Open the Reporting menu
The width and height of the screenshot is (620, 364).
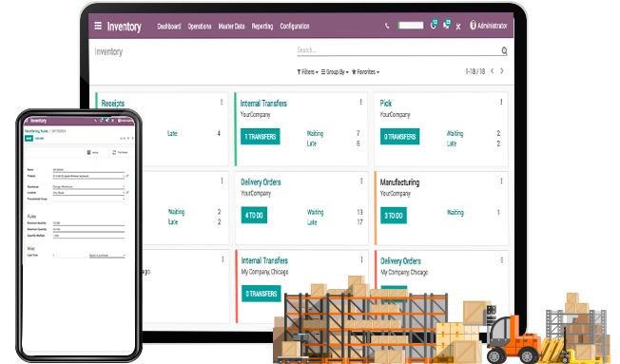(x=262, y=27)
